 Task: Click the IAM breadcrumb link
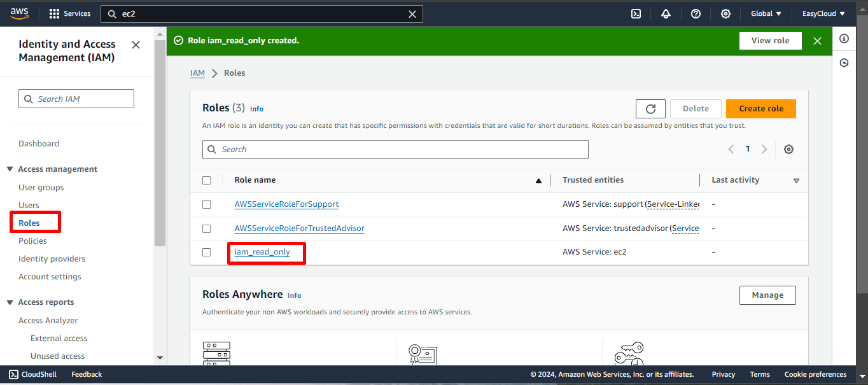[197, 73]
